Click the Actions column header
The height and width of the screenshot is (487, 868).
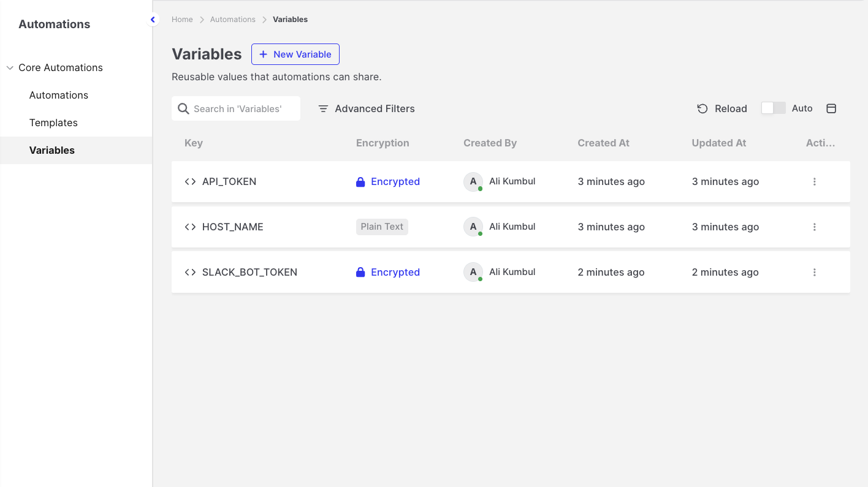pyautogui.click(x=820, y=143)
